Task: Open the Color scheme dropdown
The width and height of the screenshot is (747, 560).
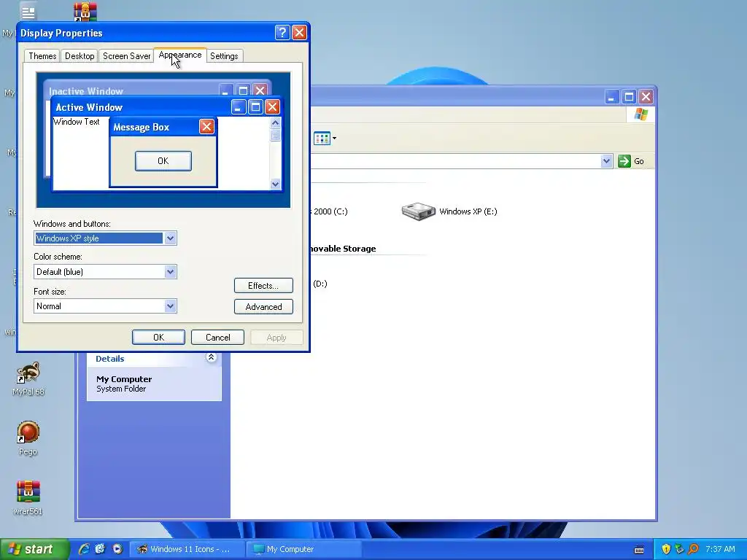Action: pyautogui.click(x=170, y=272)
